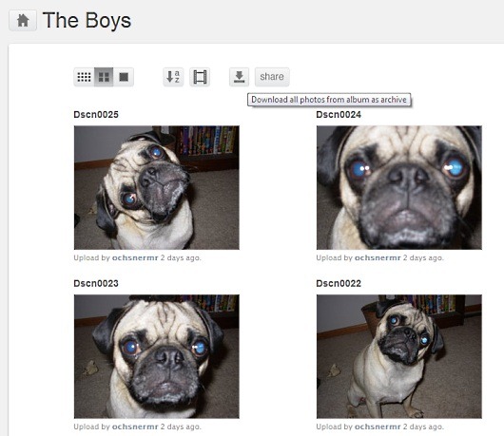Open the Dscn0025 photo thumbnail
The image size is (504, 436).
pyautogui.click(x=157, y=187)
